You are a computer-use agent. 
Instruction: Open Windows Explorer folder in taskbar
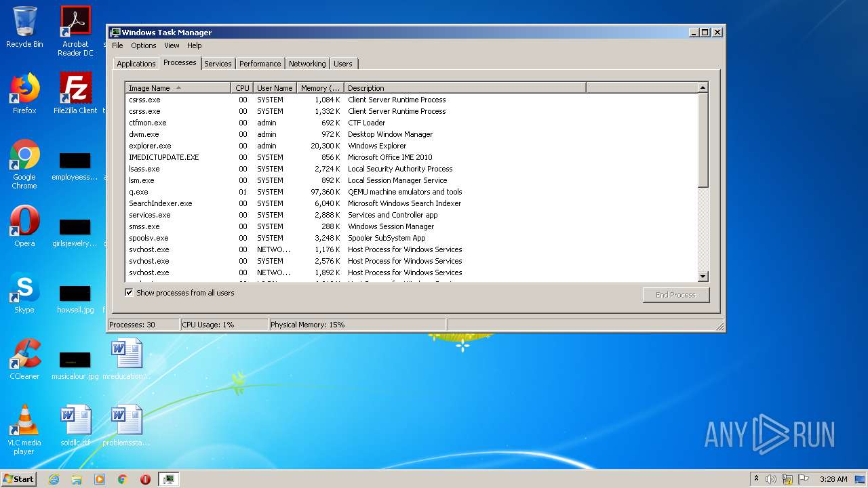[x=77, y=479]
